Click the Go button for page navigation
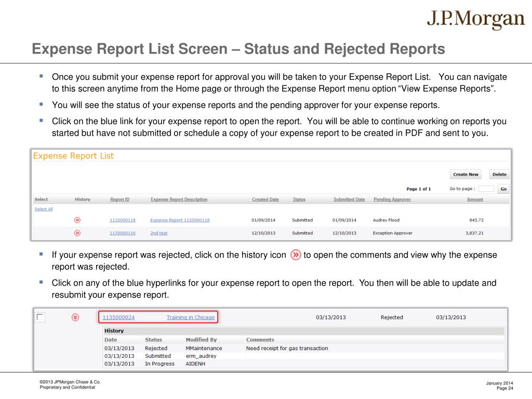The width and height of the screenshot is (532, 399). [503, 189]
